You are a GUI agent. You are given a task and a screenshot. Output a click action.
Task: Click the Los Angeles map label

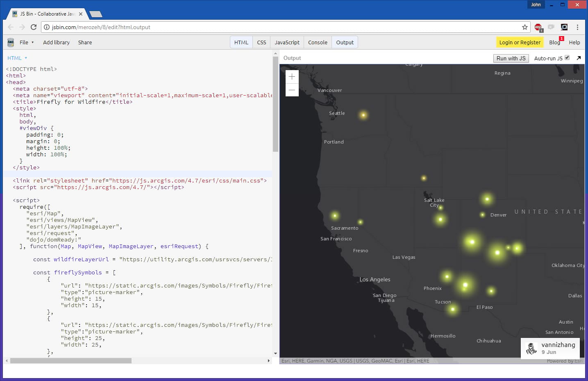tap(375, 279)
